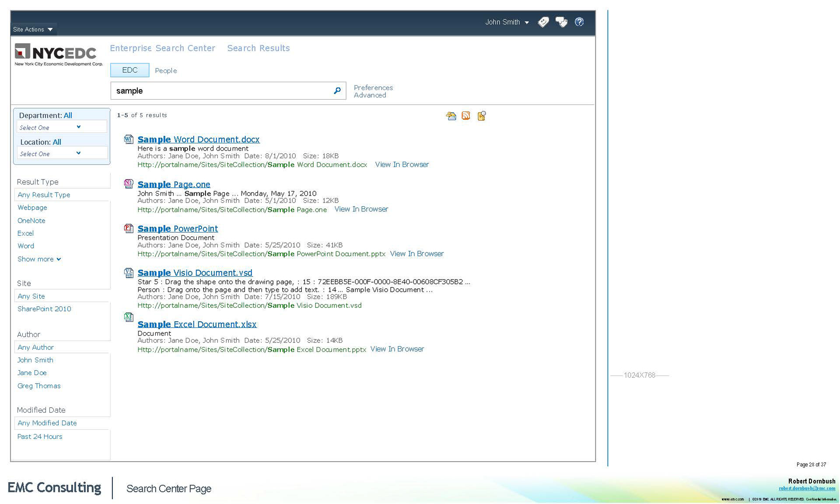The image size is (840, 504).
Task: Open the John Smith user menu
Action: point(507,22)
